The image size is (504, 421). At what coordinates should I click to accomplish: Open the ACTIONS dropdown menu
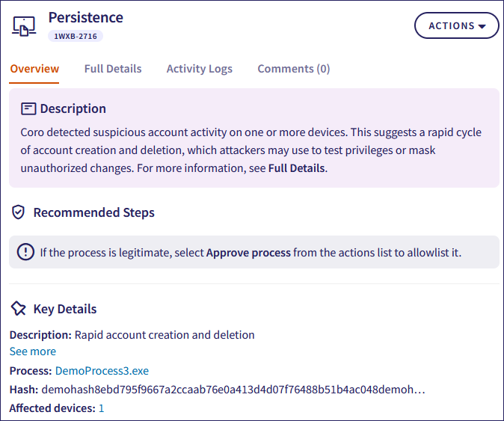pyautogui.click(x=456, y=25)
